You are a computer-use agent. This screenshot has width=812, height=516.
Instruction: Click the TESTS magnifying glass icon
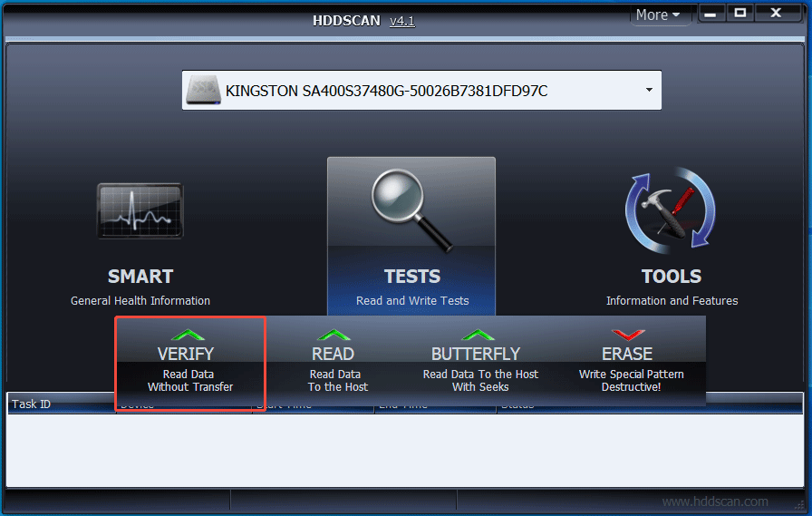point(411,209)
